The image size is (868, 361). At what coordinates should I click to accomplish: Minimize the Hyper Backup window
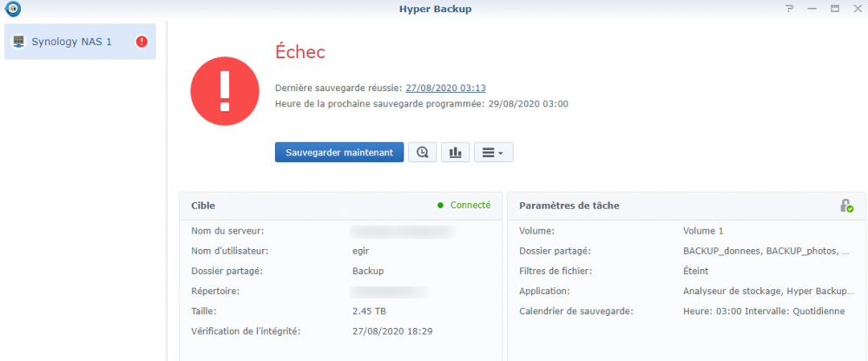pyautogui.click(x=812, y=9)
